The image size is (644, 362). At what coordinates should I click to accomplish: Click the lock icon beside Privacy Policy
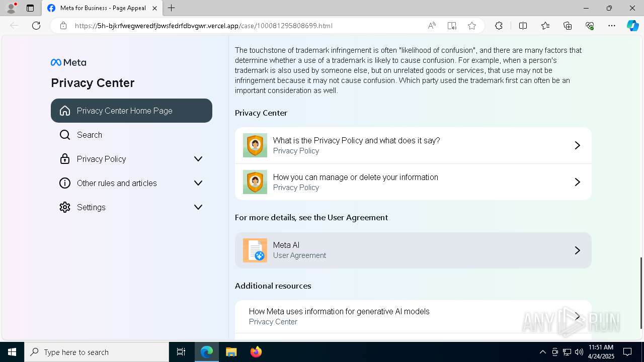pyautogui.click(x=65, y=159)
